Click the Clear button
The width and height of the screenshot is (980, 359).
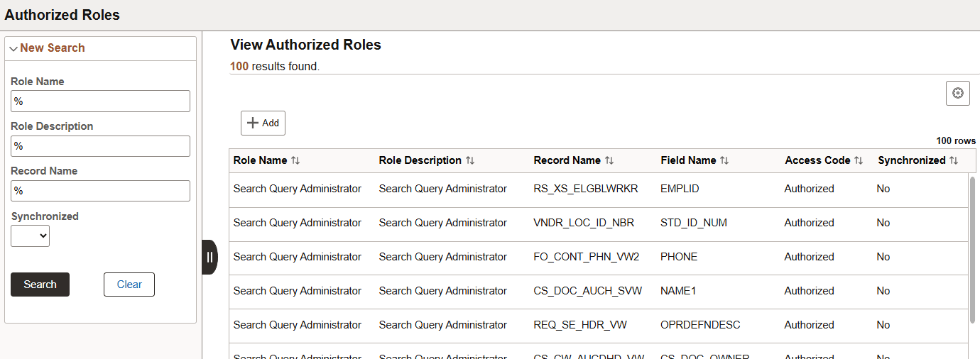pos(129,285)
